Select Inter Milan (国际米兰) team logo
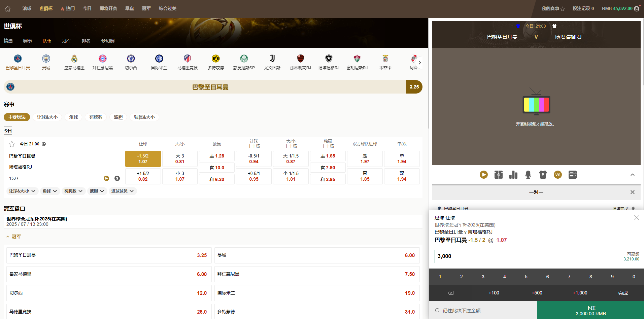The height and width of the screenshot is (319, 644). coord(159,59)
